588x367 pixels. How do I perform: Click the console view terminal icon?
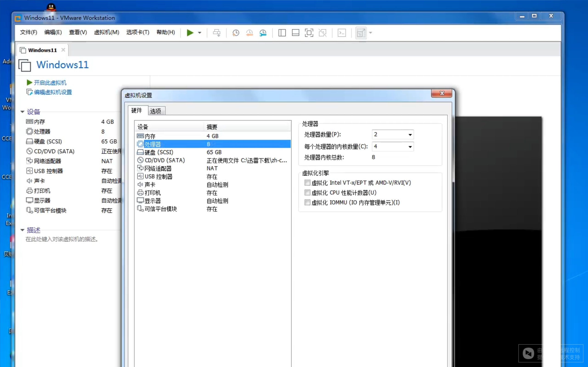tap(342, 33)
